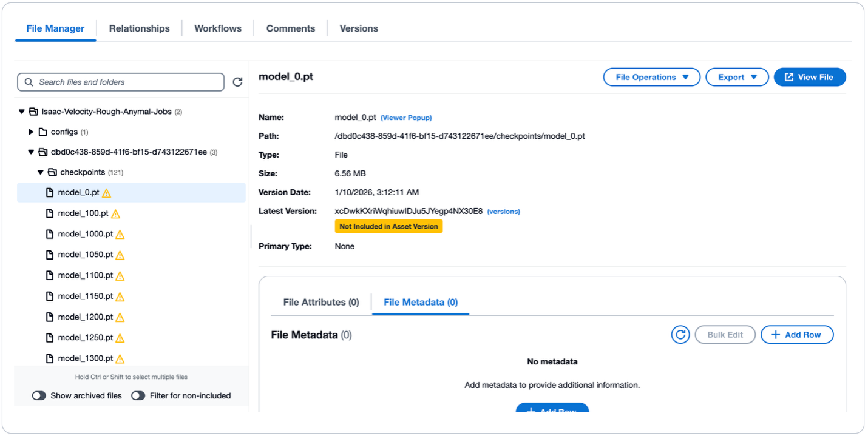Click the document icon beside model_1000.pt
868x439 pixels.
50,233
